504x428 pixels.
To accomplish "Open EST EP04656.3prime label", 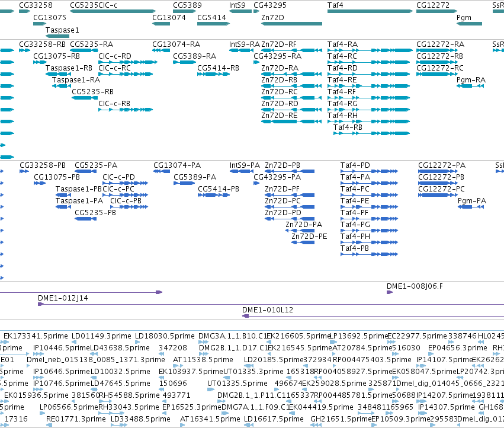I will (457, 348).
